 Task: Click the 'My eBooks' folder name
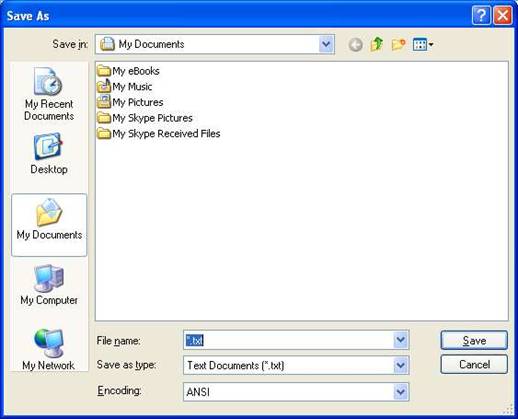pos(136,71)
